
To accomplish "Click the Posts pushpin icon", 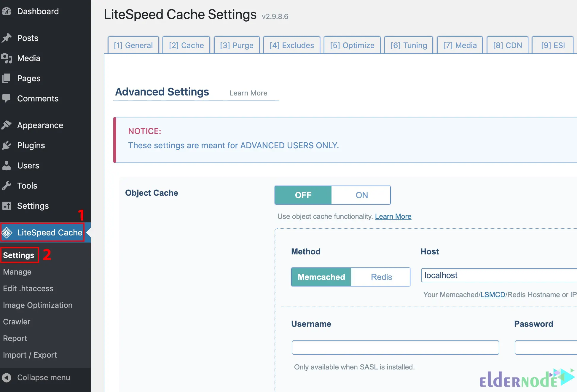I will pos(7,38).
